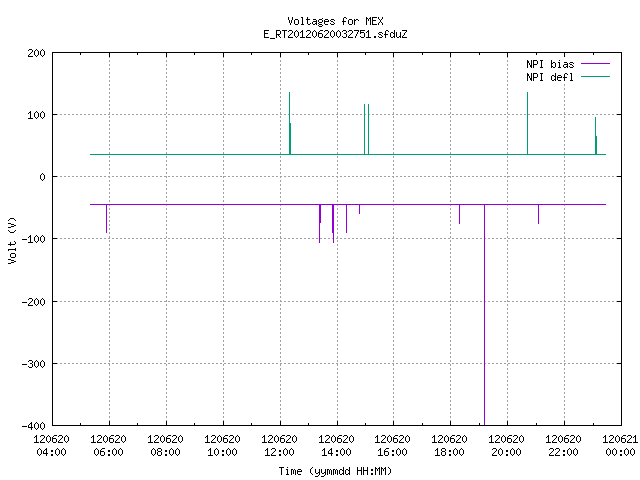The image size is (640, 480).
Task: Click x-axis tick label 120620 16:00
Action: [x=392, y=446]
